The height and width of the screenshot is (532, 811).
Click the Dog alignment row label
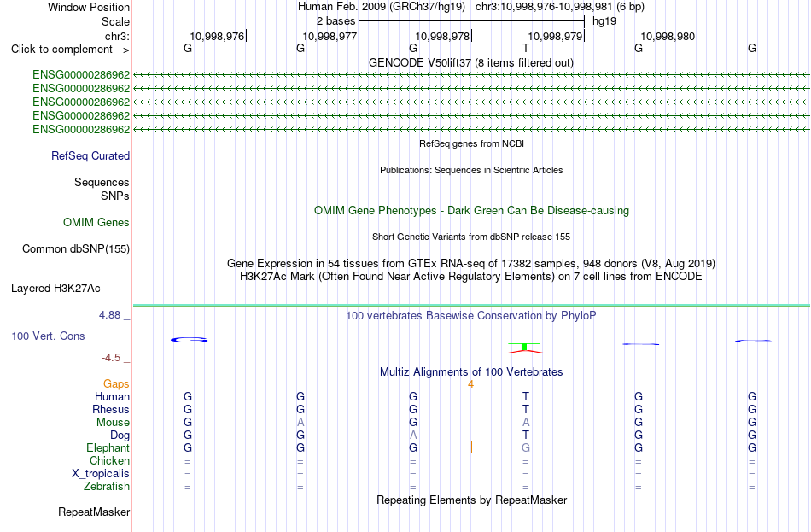(120, 436)
